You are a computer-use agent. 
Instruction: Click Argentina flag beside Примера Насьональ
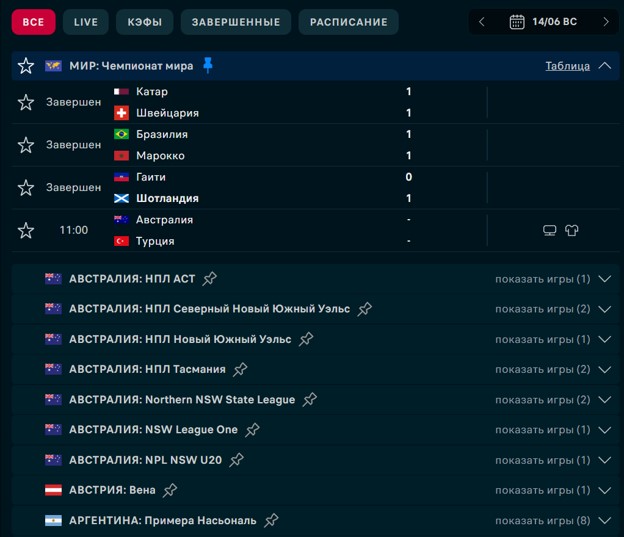pos(53,520)
